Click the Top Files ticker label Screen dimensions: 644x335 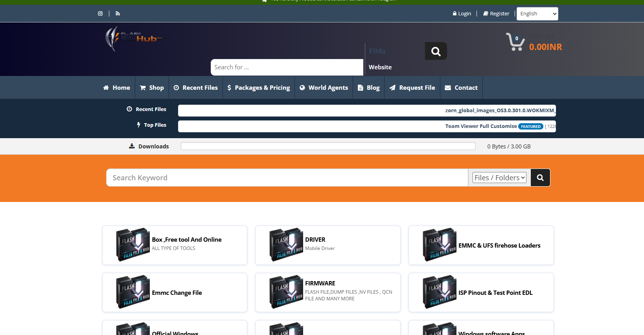[155, 125]
